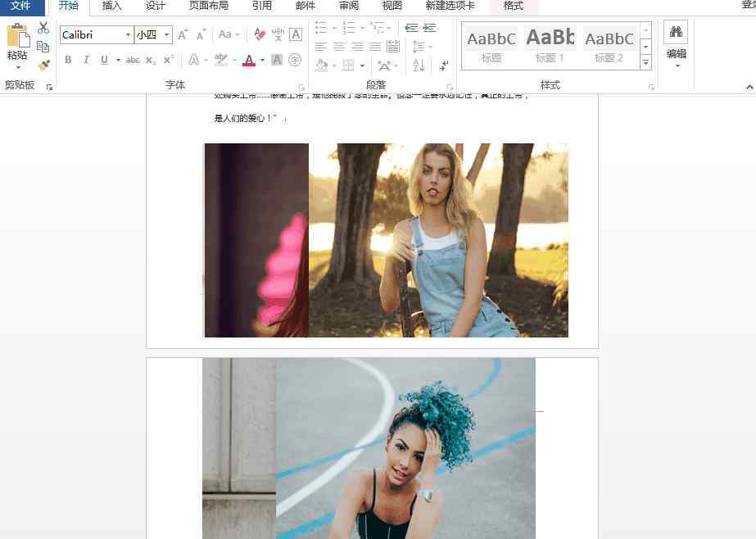
Task: Expand the highlight color dropdown arrow
Action: pyautogui.click(x=234, y=61)
